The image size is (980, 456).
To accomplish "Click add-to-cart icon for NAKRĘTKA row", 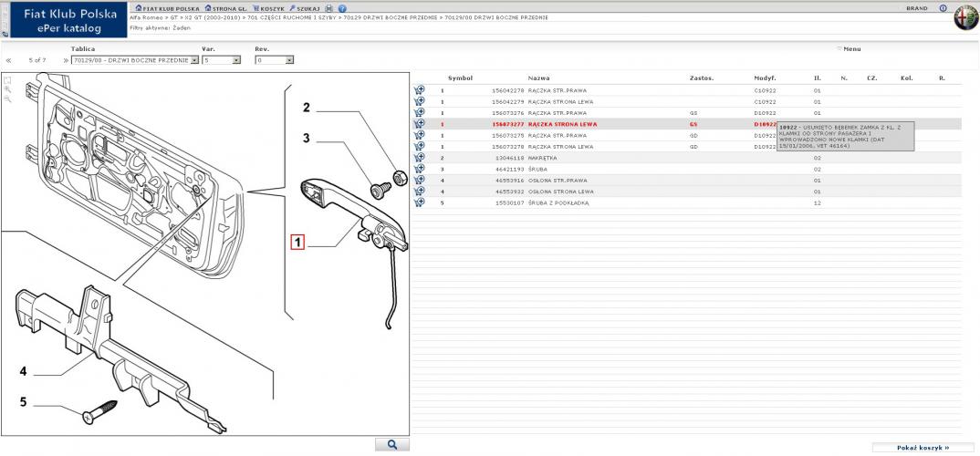I will (419, 158).
